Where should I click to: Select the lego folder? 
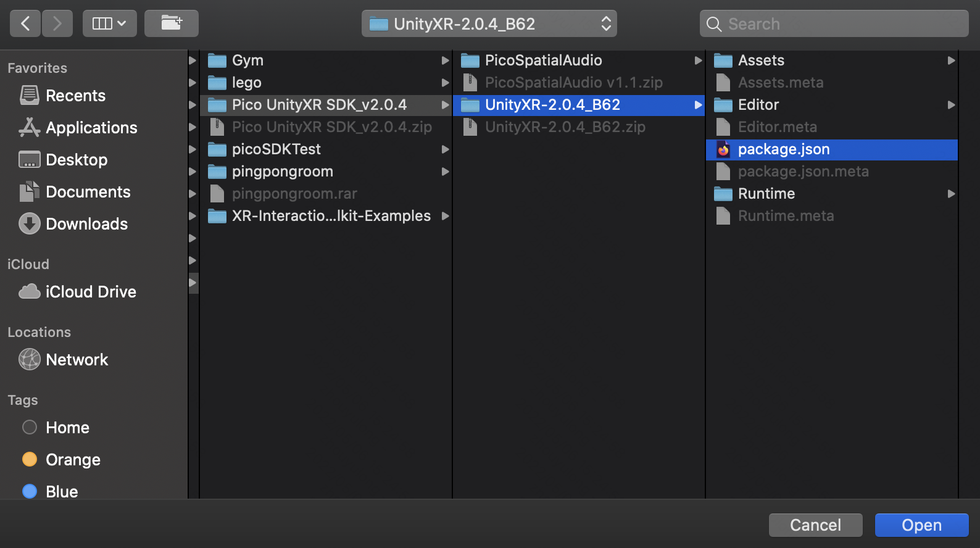(326, 83)
